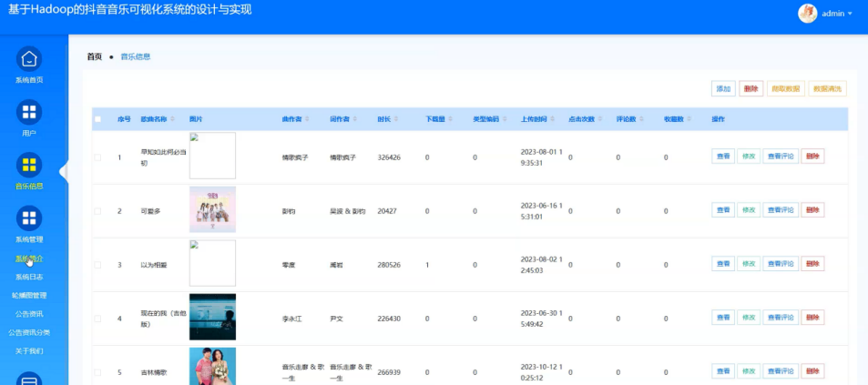Open the 用户 grid icon in sidebar
868x385 pixels.
point(29,112)
